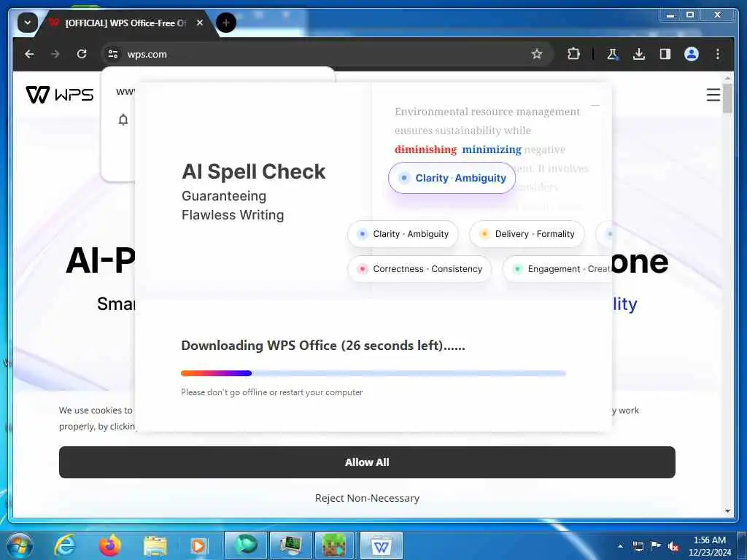Open the Chrome three-dot menu
747x560 pixels.
[718, 54]
